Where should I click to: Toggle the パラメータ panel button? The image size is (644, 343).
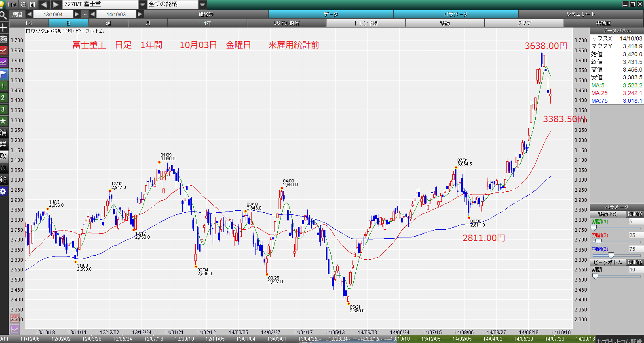point(456,14)
